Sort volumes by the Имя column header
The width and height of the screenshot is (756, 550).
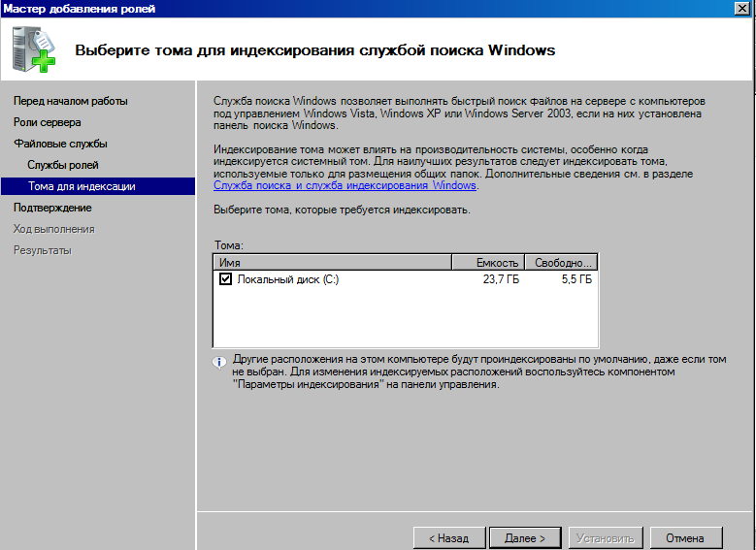click(x=332, y=263)
